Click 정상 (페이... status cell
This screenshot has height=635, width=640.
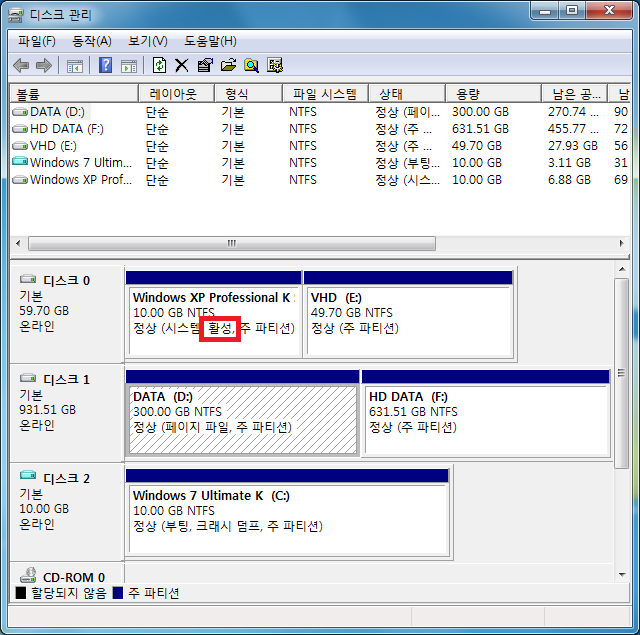(408, 112)
